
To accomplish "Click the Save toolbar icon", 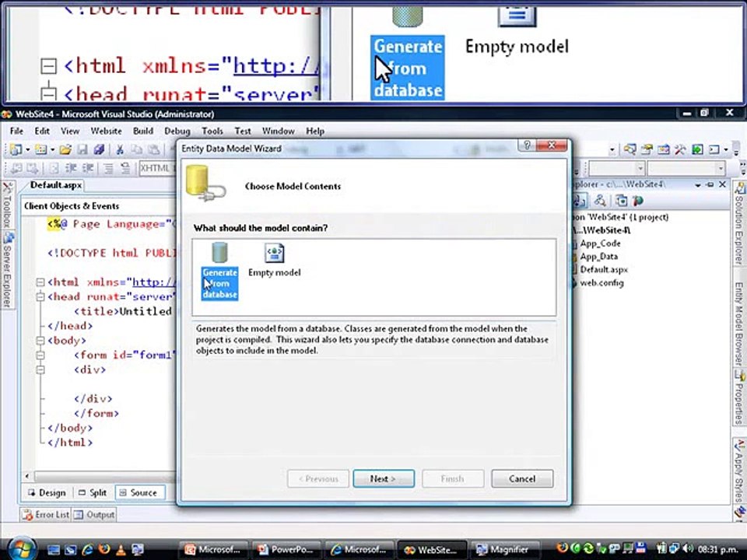I will tap(82, 149).
